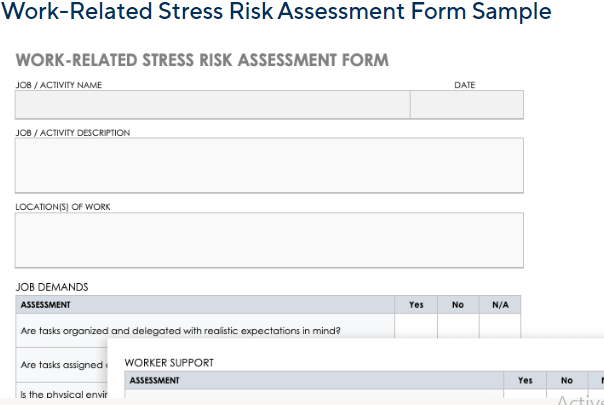Viewport: 604px width, 405px height.
Task: Click the N/A column header in Job Demands
Action: coord(500,305)
